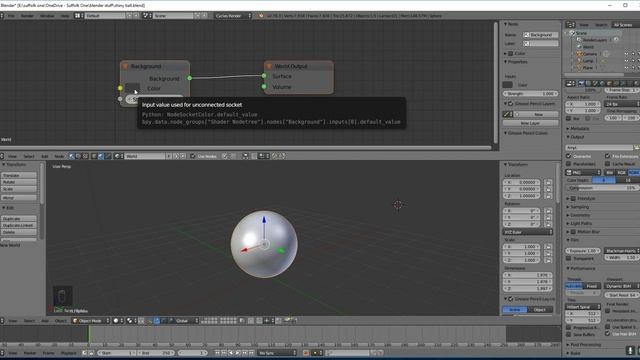Select RGBA color mode button
The height and width of the screenshot is (360, 640).
click(634, 173)
